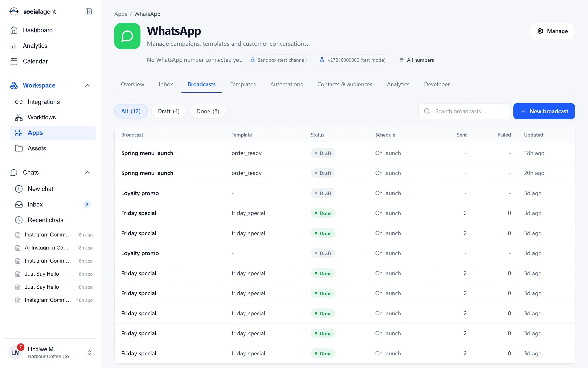The width and height of the screenshot is (588, 368).
Task: Click the Updated column header
Action: point(534,135)
